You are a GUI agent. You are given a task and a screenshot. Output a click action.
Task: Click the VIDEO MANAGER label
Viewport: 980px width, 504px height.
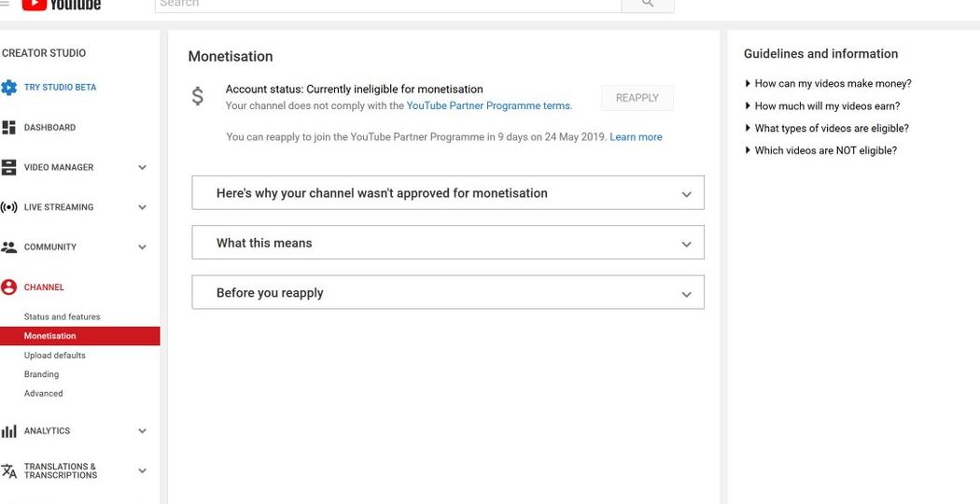tap(59, 168)
